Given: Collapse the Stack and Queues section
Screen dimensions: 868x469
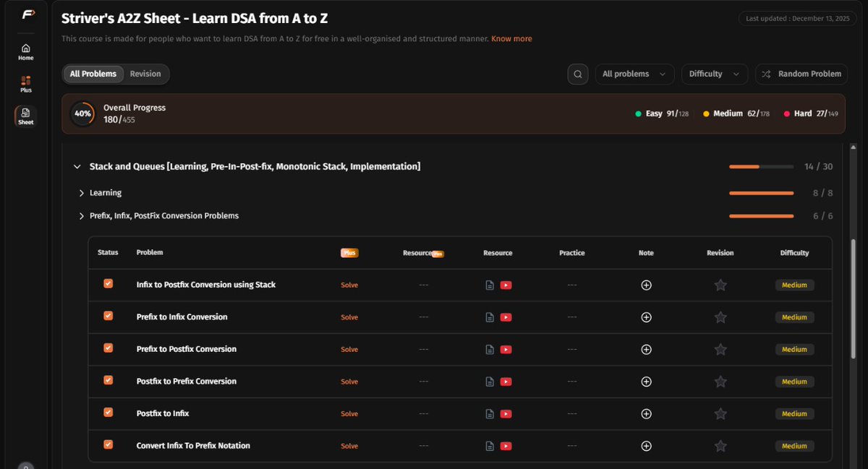Looking at the screenshot, I should pos(77,167).
